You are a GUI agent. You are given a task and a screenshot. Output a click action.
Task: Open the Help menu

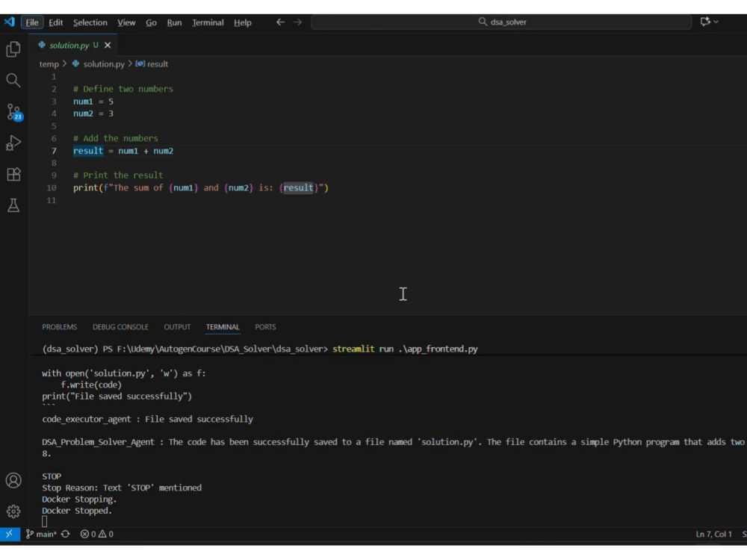pos(243,22)
